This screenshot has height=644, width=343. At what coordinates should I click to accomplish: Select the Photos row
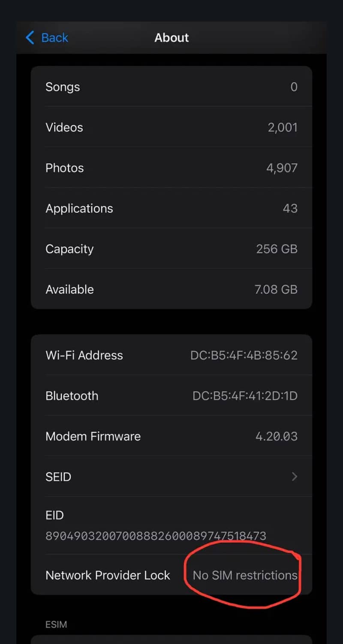pos(65,168)
